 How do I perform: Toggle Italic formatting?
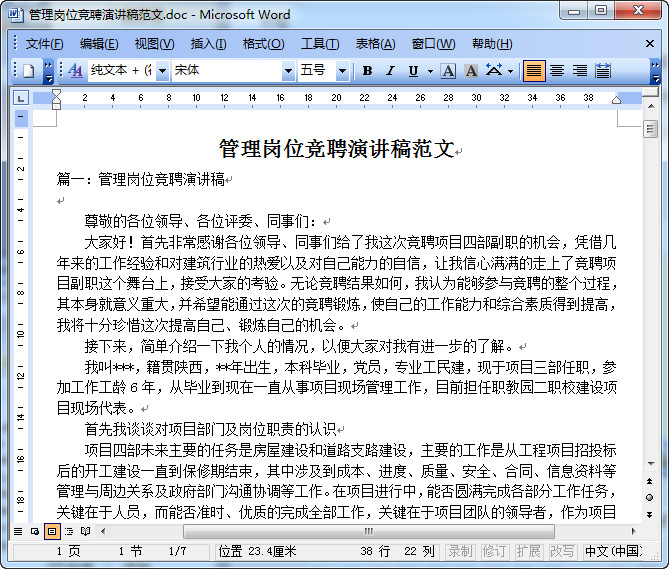tap(390, 71)
